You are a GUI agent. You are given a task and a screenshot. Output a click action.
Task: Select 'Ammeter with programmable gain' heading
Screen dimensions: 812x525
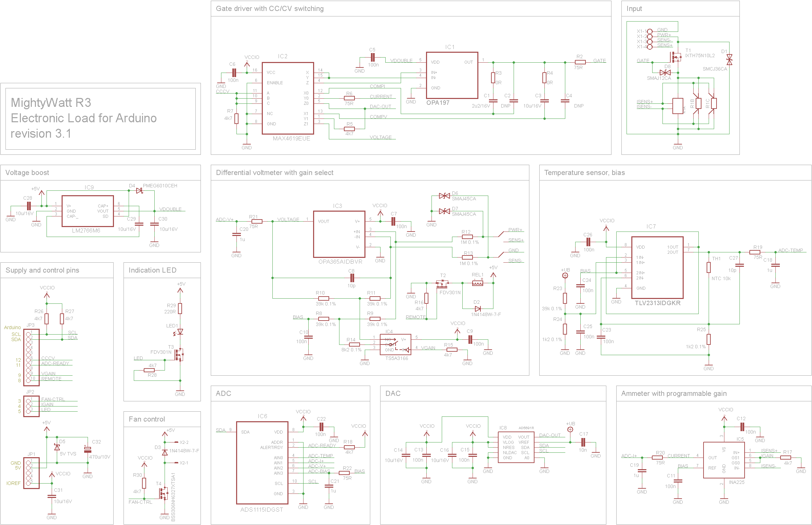point(674,393)
